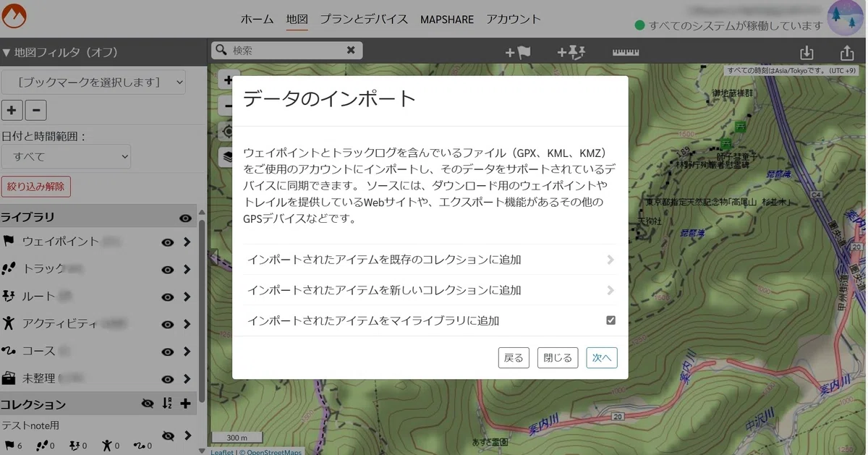This screenshot has height=455, width=868.
Task: Toggle activity visibility eye
Action: pos(168,325)
